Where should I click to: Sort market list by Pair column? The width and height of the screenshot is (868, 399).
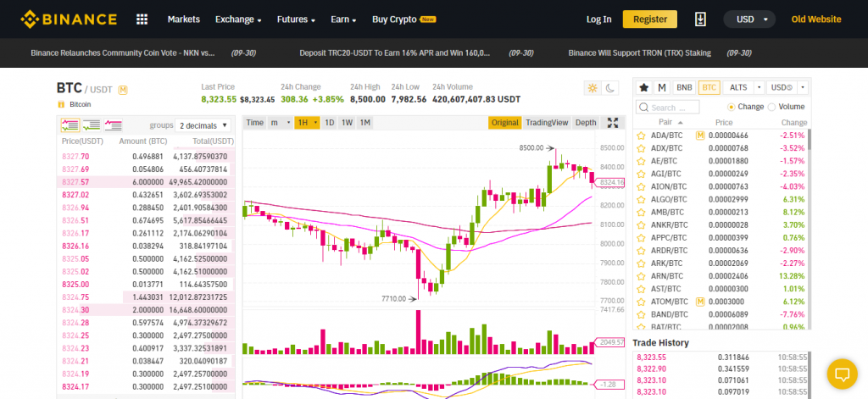point(671,123)
